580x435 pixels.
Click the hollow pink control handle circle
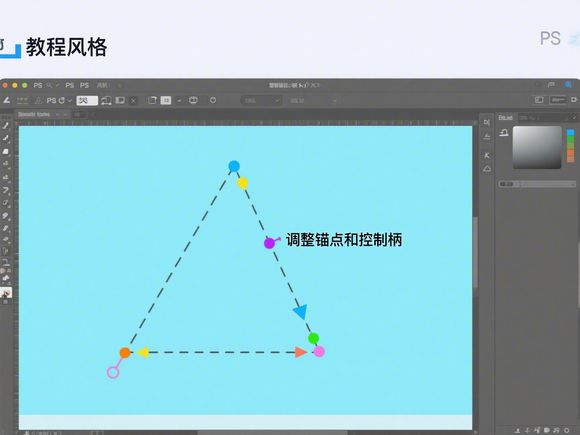(113, 372)
